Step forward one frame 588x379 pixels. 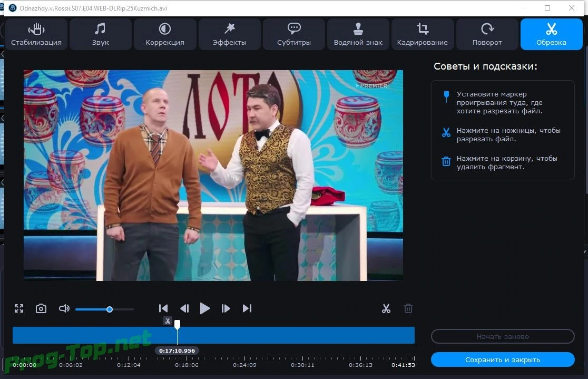(x=226, y=308)
